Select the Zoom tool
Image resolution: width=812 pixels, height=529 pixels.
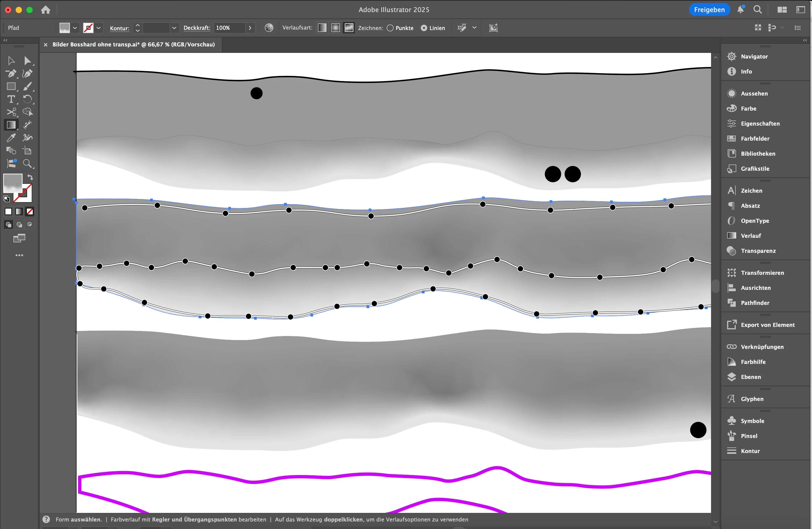pyautogui.click(x=27, y=164)
